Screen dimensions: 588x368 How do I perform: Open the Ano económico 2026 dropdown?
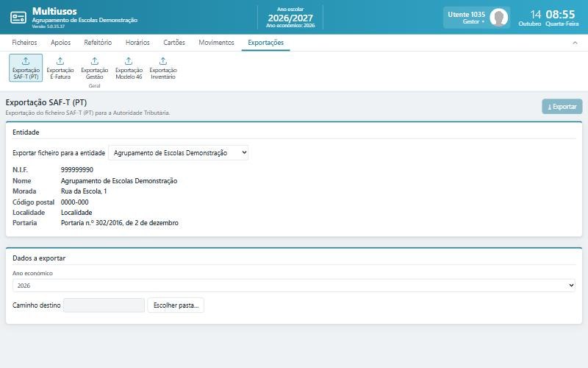point(293,286)
